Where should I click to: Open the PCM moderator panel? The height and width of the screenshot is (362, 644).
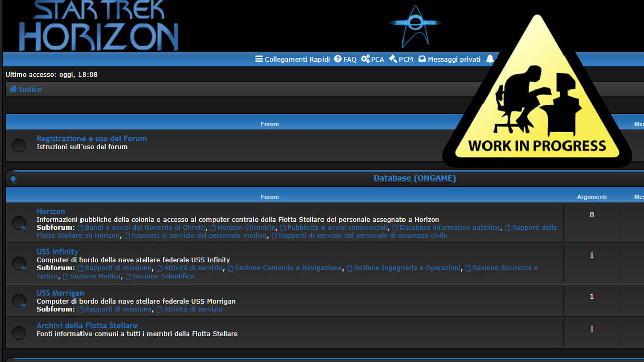click(401, 59)
